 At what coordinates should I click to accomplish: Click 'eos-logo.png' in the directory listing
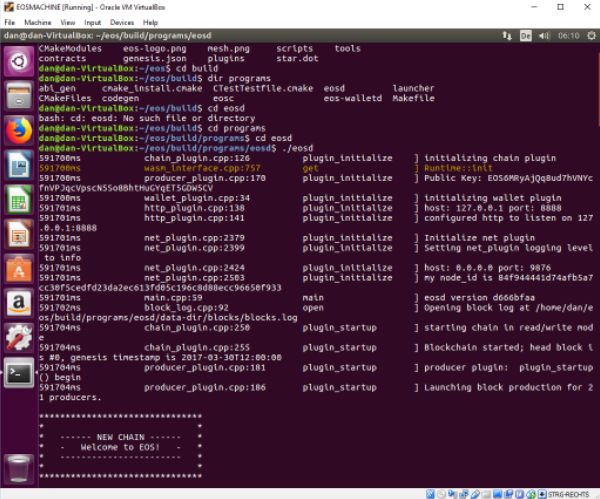pos(155,49)
